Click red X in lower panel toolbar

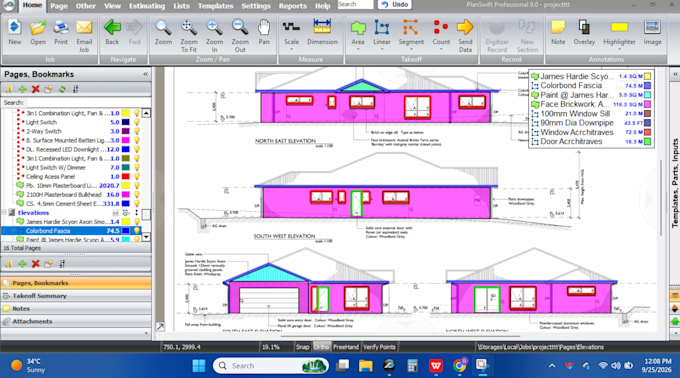(x=36, y=264)
